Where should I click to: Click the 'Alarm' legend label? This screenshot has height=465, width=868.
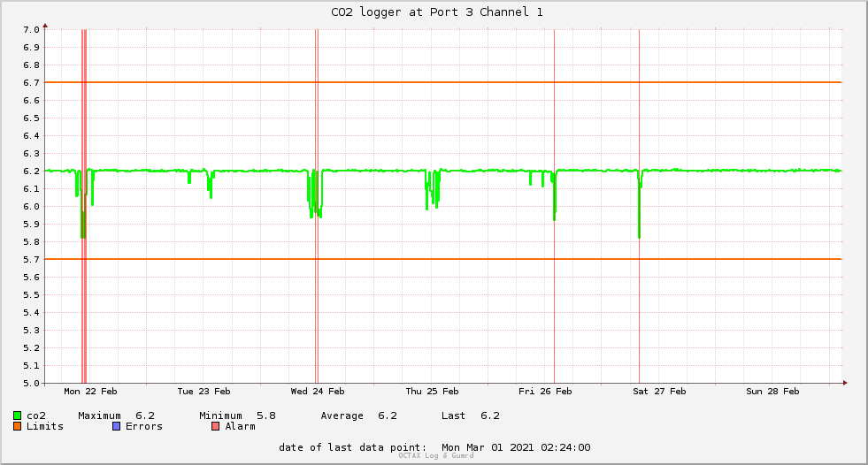pyautogui.click(x=241, y=426)
